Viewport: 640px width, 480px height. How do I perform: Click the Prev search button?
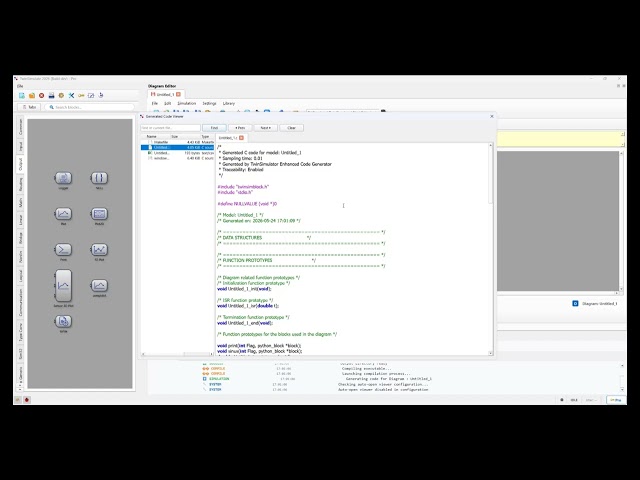[240, 128]
